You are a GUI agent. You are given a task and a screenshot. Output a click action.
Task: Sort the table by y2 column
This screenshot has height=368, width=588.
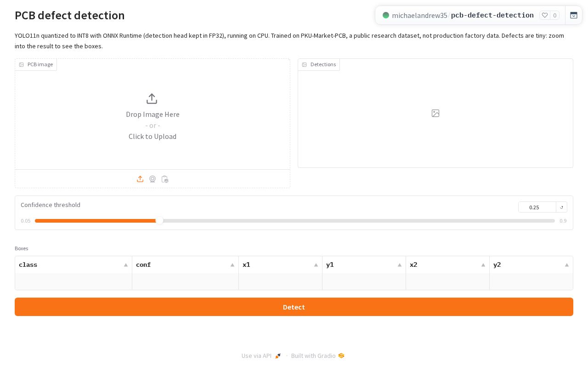click(567, 265)
